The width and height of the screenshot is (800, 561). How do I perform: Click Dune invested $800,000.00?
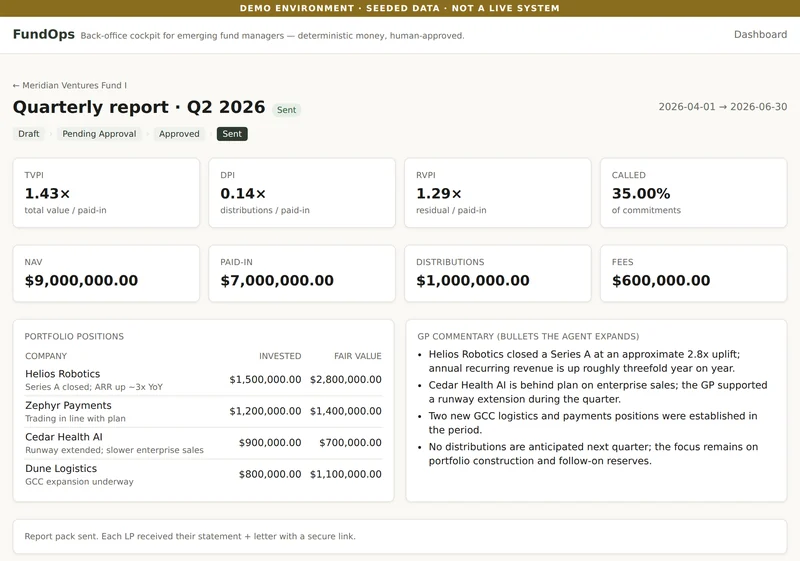pos(270,474)
